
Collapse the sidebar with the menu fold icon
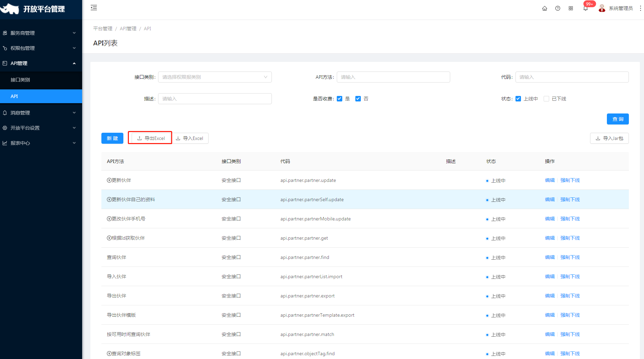point(94,8)
